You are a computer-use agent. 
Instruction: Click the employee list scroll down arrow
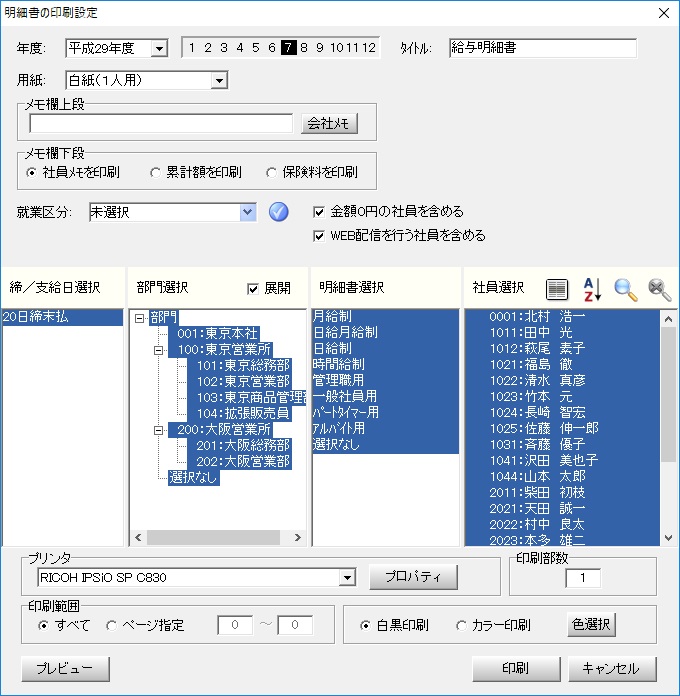coord(668,538)
